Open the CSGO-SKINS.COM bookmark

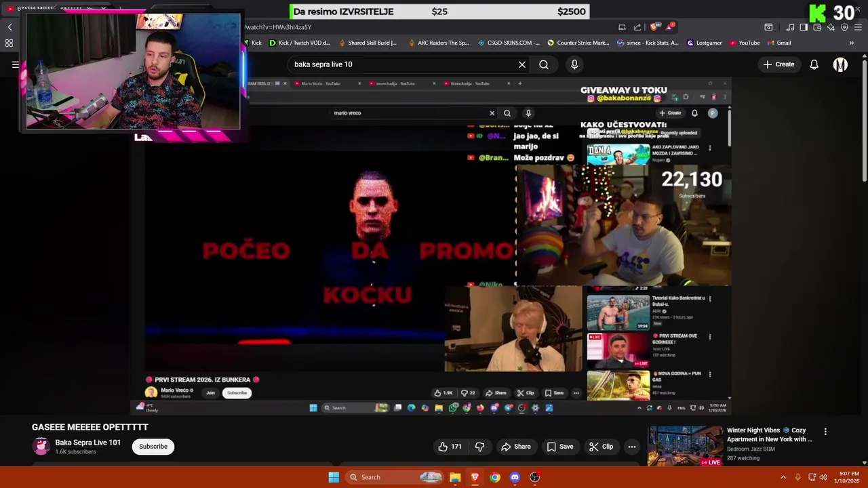[509, 43]
